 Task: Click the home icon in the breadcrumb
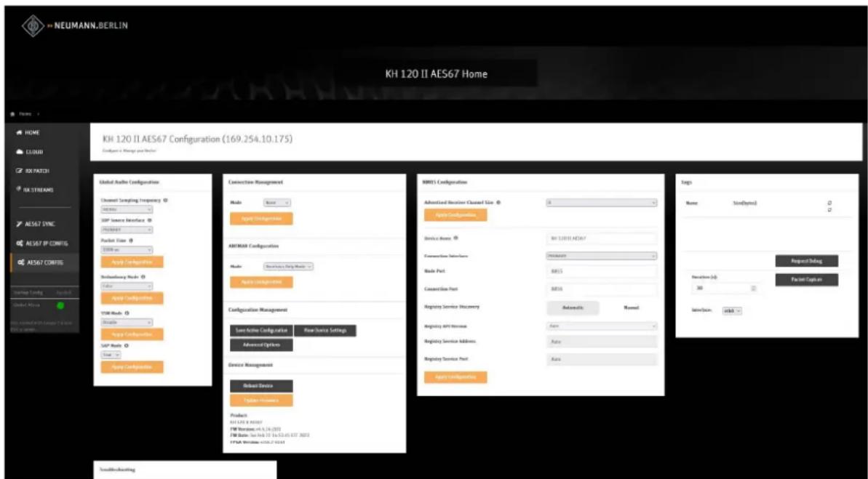tap(13, 114)
